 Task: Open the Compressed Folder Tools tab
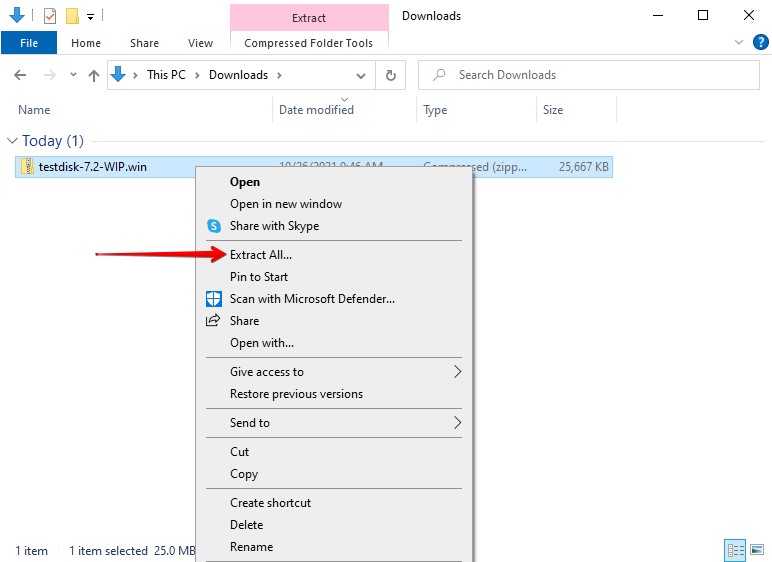[308, 43]
